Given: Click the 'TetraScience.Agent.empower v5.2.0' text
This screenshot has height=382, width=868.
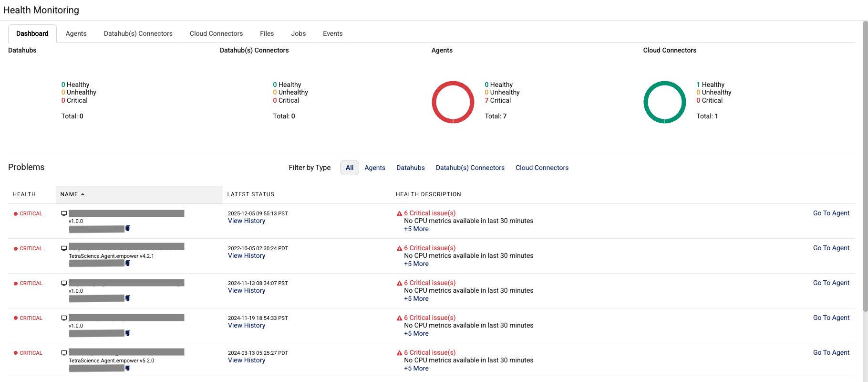Looking at the screenshot, I should tap(111, 361).
